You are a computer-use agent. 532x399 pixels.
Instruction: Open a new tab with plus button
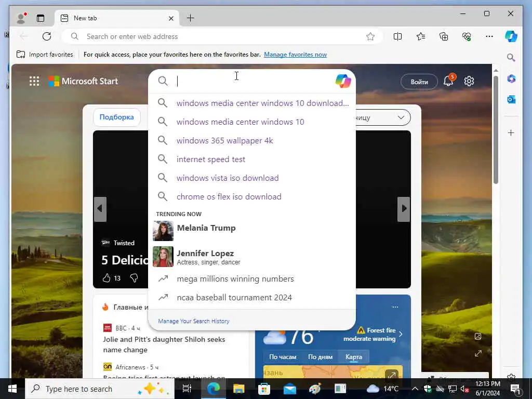coord(190,18)
